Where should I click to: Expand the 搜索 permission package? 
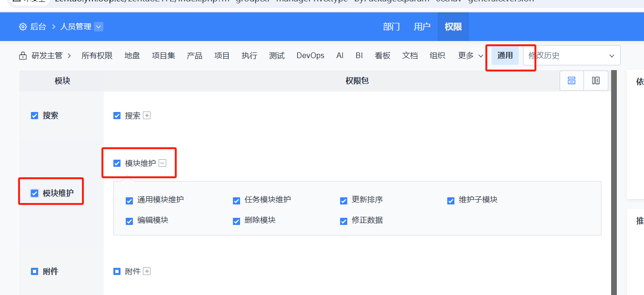(x=147, y=115)
